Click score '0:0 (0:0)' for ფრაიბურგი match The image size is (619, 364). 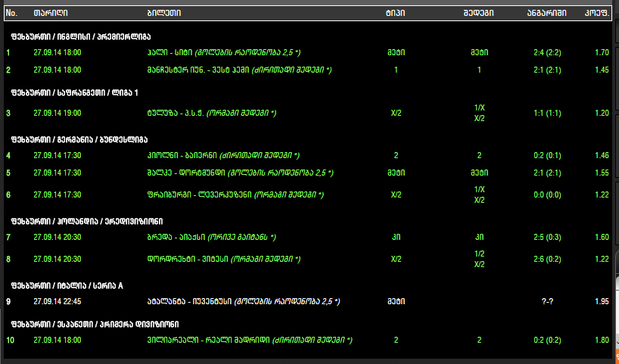point(547,195)
